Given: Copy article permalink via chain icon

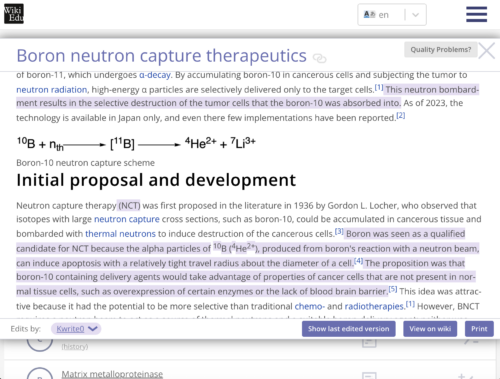Looking at the screenshot, I should point(320,58).
